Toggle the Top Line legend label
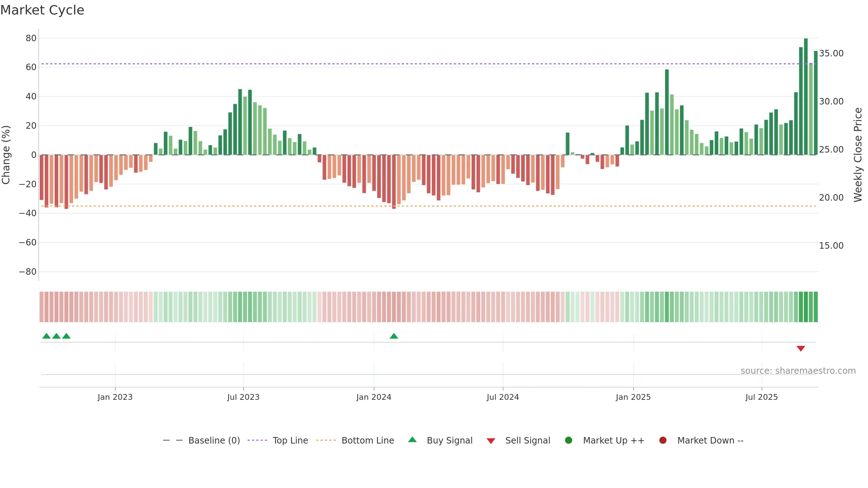Image resolution: width=868 pixels, height=488 pixels. click(x=290, y=441)
